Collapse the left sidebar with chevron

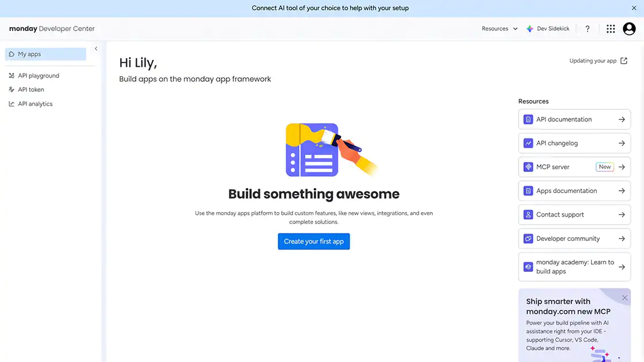[x=96, y=48]
